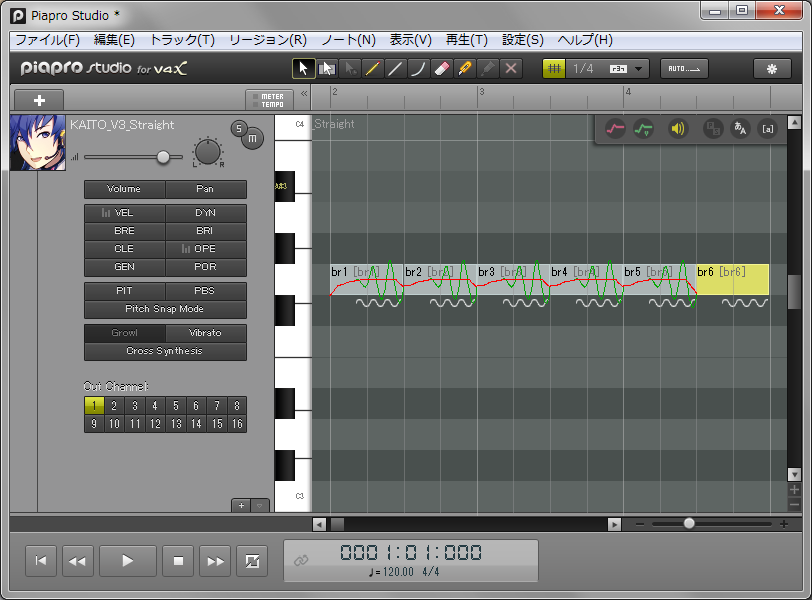This screenshot has width=812, height=600.
Task: Toggle the lyrics あA display icon
Action: (740, 128)
